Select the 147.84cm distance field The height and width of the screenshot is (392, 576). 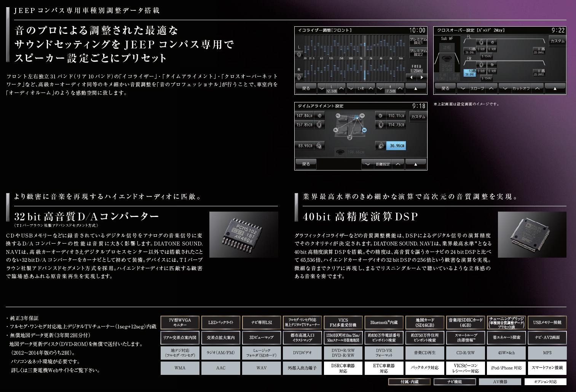point(305,115)
